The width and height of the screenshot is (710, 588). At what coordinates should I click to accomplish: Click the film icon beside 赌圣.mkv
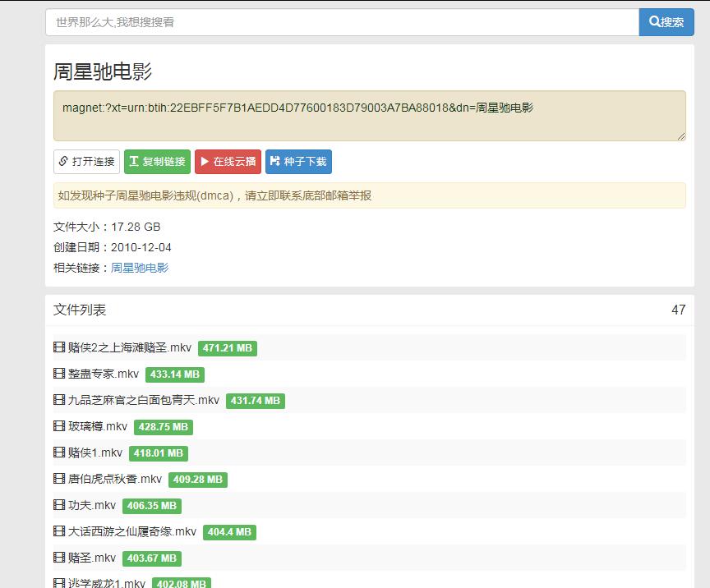[x=59, y=558]
